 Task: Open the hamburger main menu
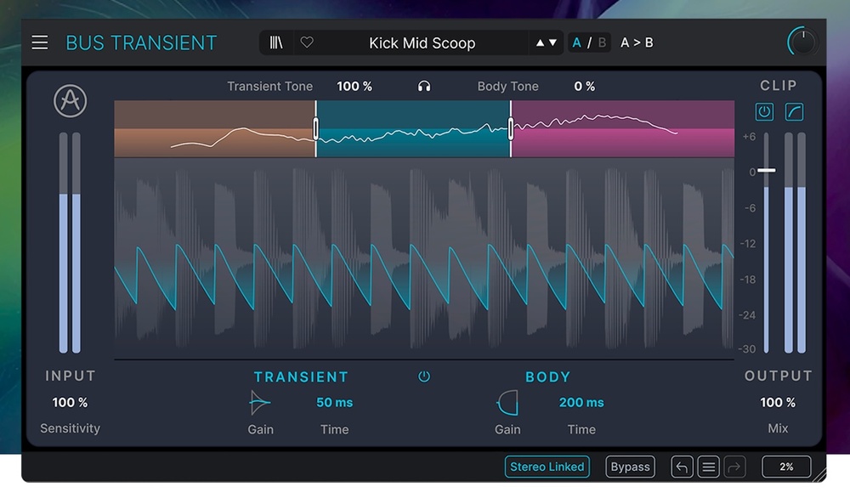40,42
